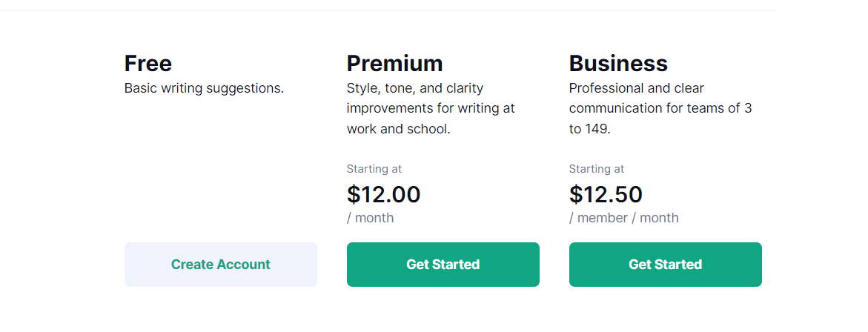Click the Free plan heading
The width and height of the screenshot is (868, 332).
(148, 64)
